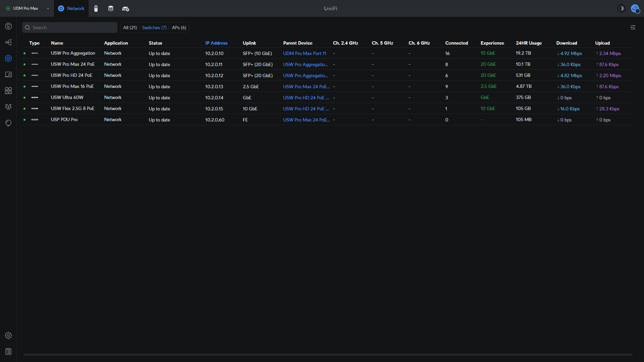Select the USW Pro Aggregation row name
This screenshot has width=644, height=362.
(x=73, y=53)
